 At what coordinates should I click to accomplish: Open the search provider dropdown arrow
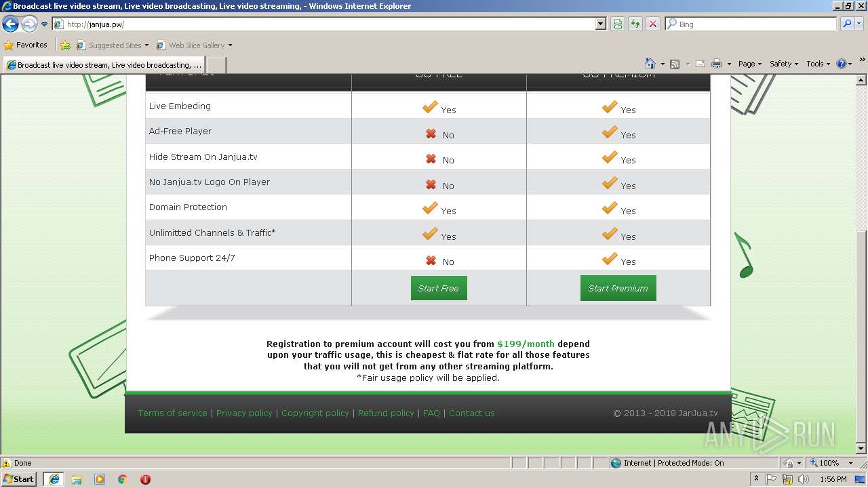(860, 24)
